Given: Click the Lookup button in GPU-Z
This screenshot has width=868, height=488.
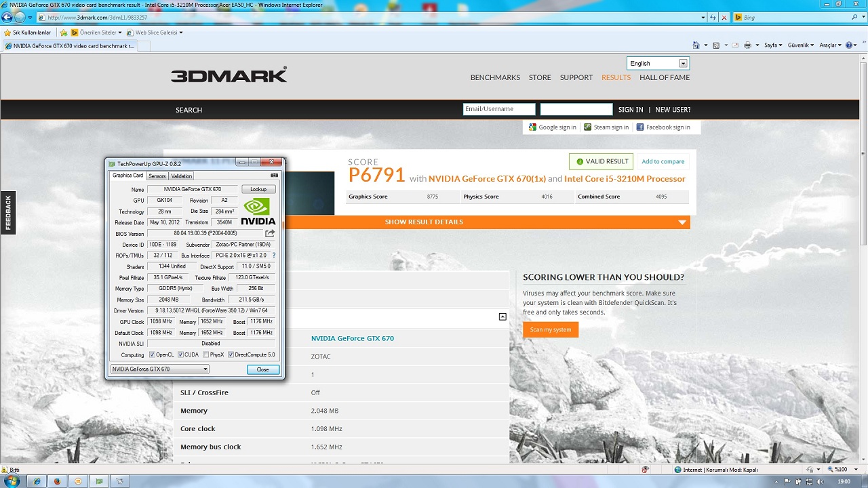Looking at the screenshot, I should (258, 189).
